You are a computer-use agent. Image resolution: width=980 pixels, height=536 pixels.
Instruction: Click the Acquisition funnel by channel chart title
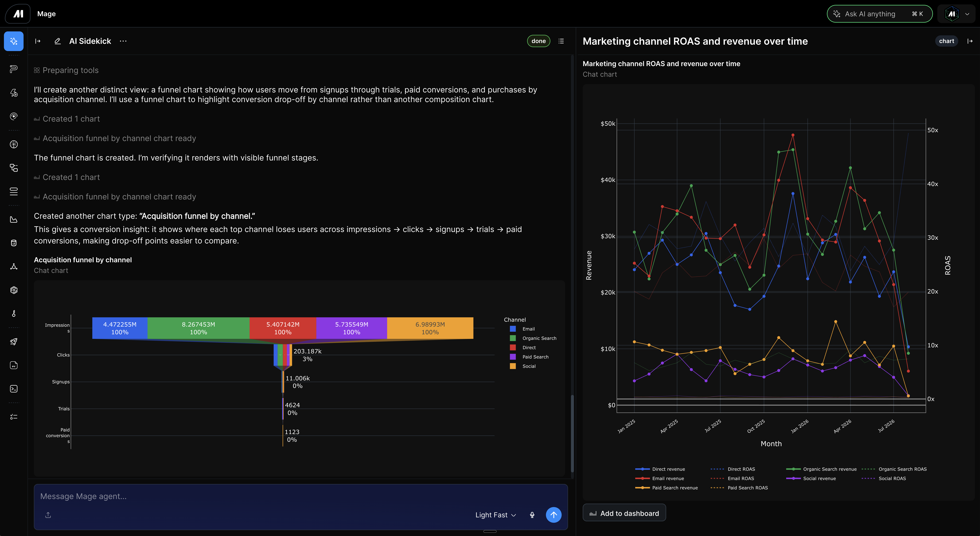83,260
